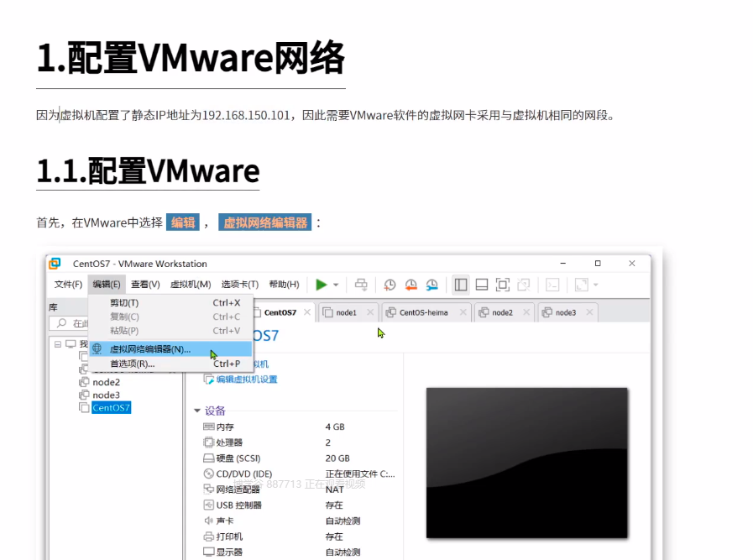Image resolution: width=753 pixels, height=560 pixels.
Task: Select the 处理器 device row
Action: pos(299,442)
